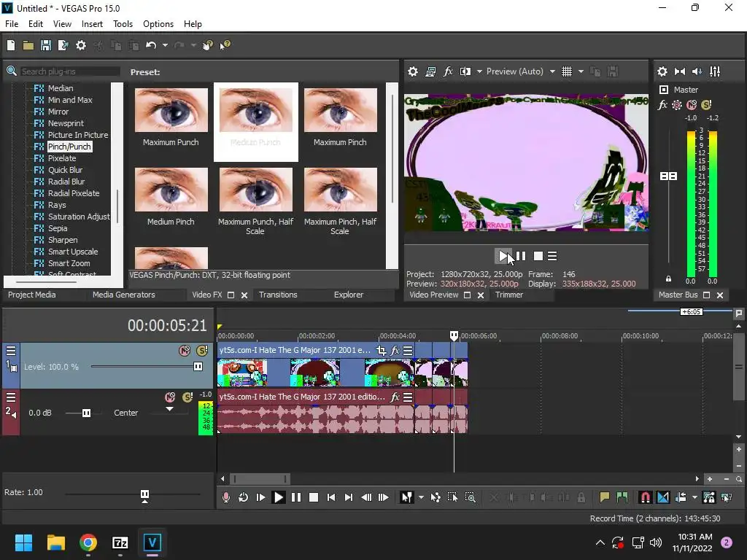Screen dimensions: 747x560
Task: Go to start of project
Action: click(x=331, y=497)
